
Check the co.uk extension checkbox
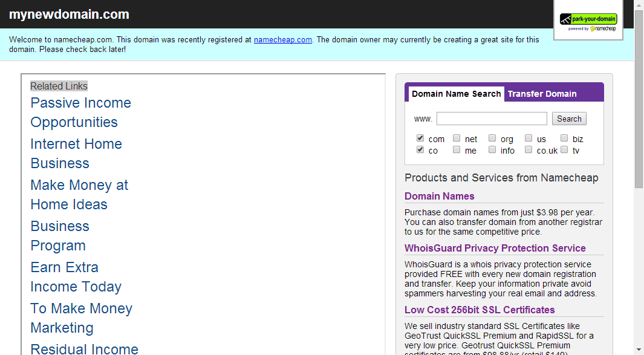coord(529,149)
